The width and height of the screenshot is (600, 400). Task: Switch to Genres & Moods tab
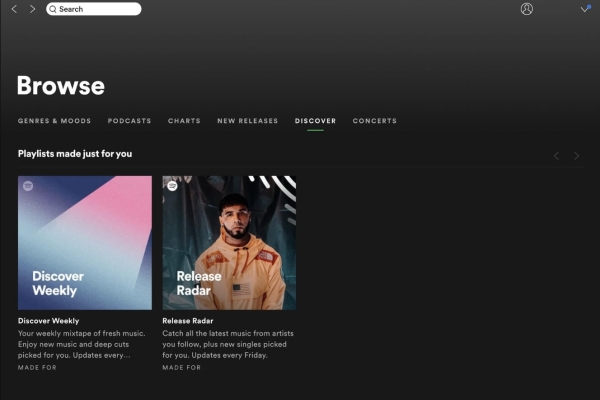point(54,121)
